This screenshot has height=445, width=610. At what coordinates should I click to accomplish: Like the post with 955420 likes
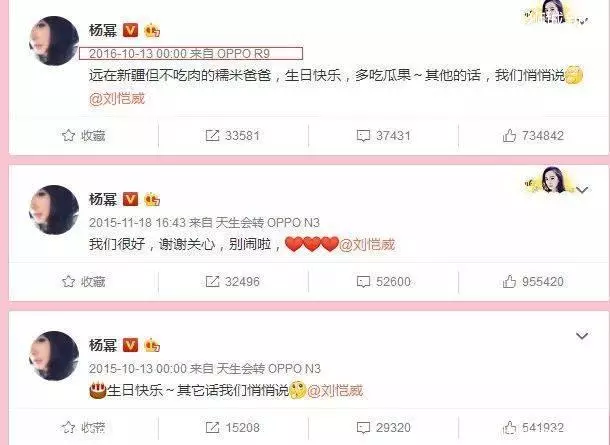pos(533,281)
